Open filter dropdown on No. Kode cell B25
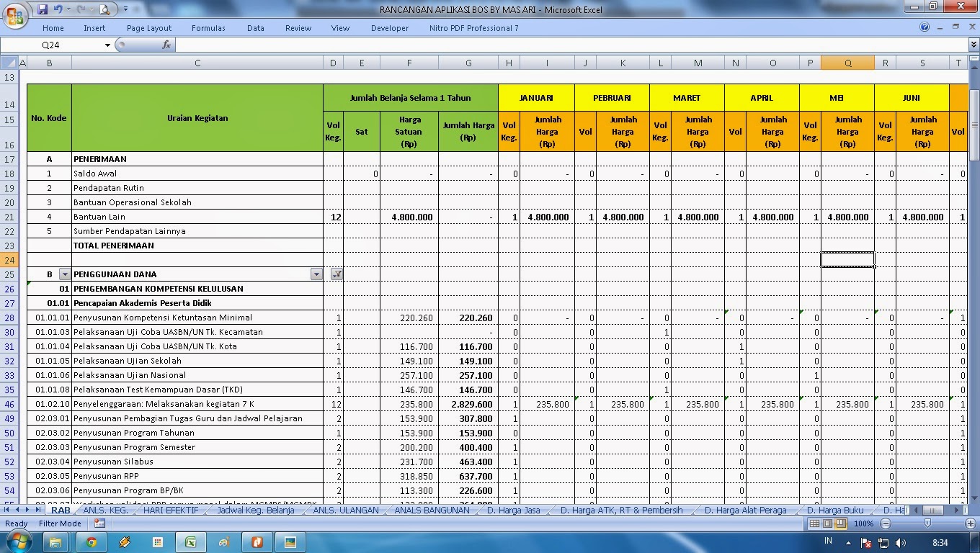 65,274
